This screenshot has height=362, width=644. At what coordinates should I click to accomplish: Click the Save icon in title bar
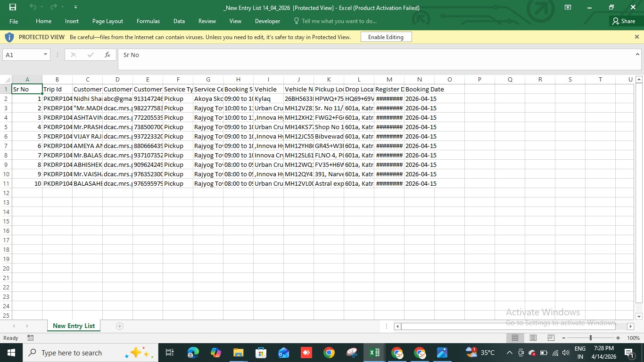click(13, 7)
